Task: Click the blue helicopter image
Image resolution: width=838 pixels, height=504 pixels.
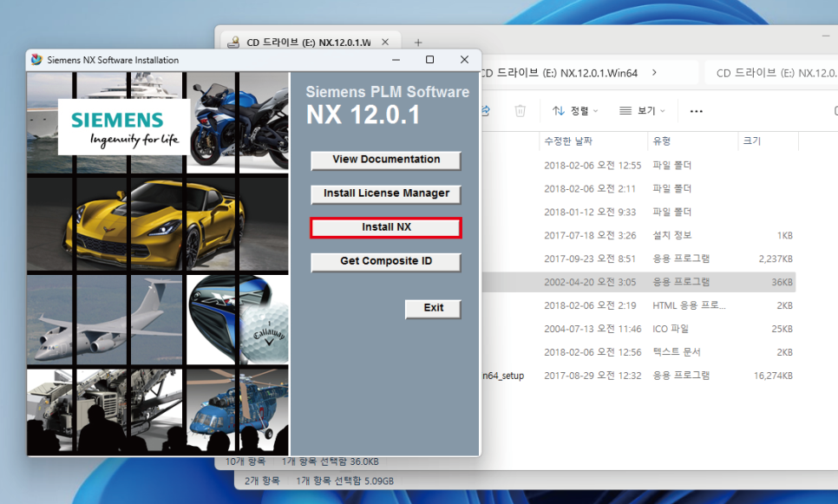Action: 238,410
